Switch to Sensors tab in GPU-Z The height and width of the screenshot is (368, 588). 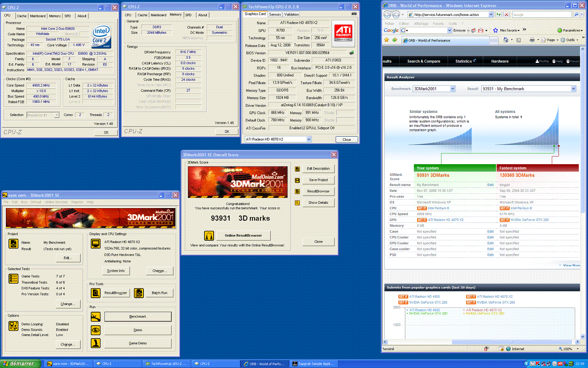tap(275, 14)
